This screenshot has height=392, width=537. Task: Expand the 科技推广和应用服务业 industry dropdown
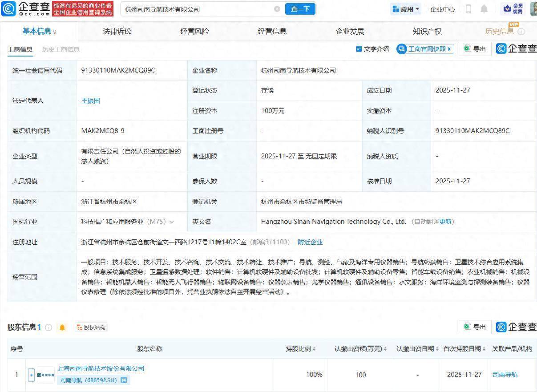(x=172, y=222)
